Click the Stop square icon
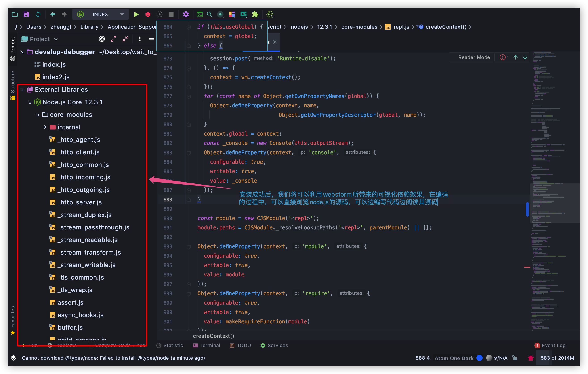The image size is (588, 374). pyautogui.click(x=171, y=14)
